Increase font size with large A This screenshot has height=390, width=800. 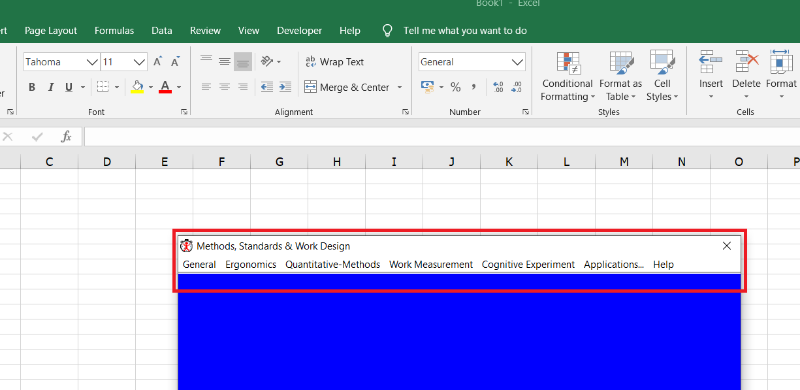[158, 62]
